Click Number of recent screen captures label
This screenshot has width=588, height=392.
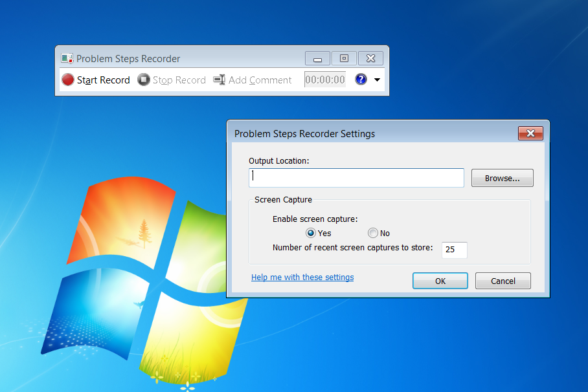click(352, 248)
